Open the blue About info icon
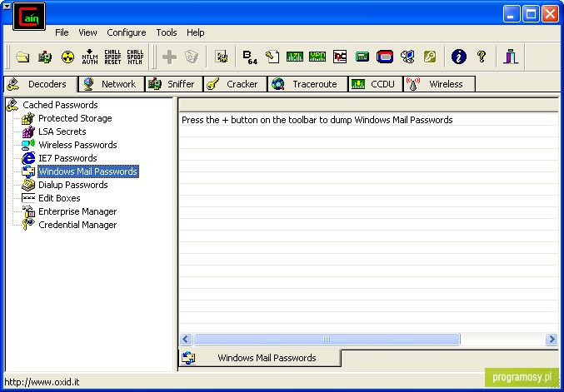This screenshot has height=392, width=564. point(458,57)
